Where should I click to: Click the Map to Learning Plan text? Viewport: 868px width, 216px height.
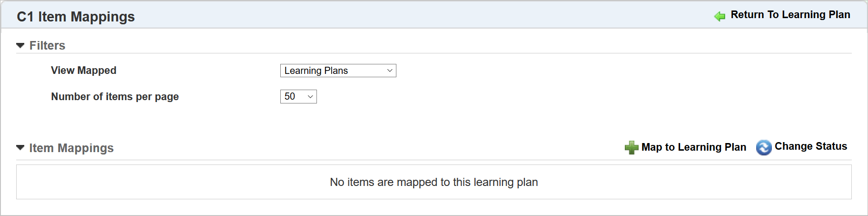pos(693,147)
